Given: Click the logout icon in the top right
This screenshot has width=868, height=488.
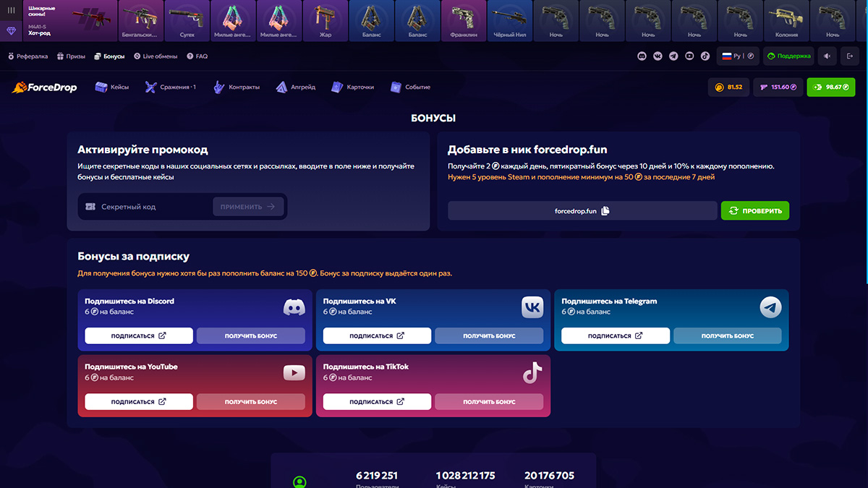Looking at the screenshot, I should coord(850,56).
